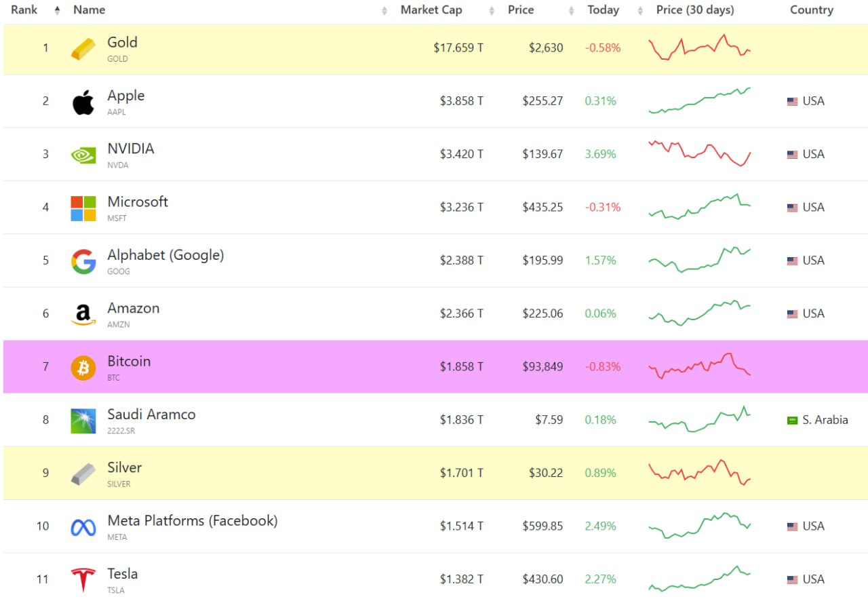Screen dimensions: 868x599
Task: Click the USA flag in Microsoft row
Action: coord(792,208)
